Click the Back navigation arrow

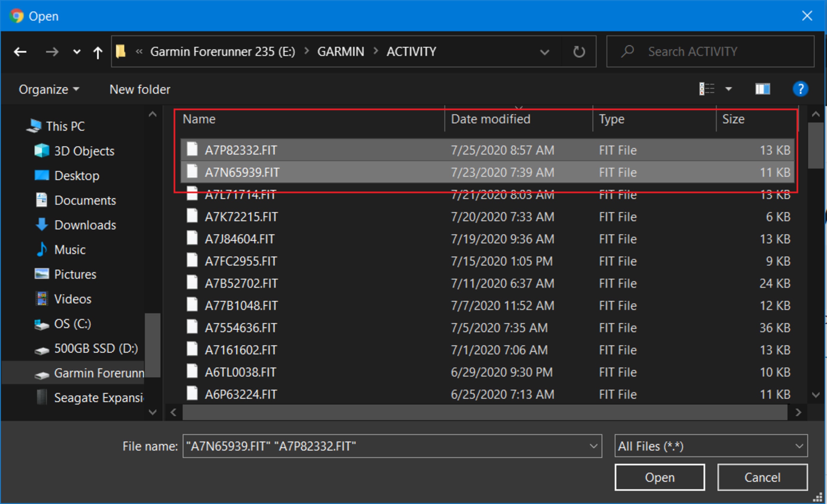pos(20,52)
